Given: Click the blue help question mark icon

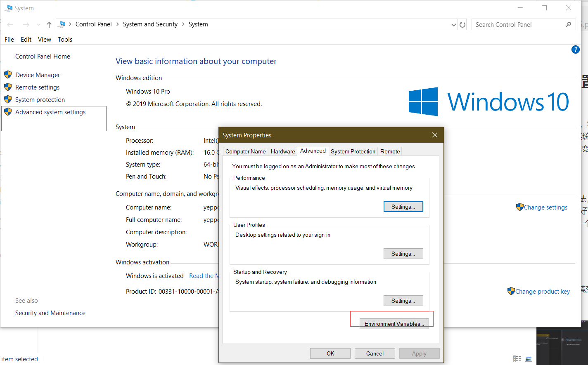Looking at the screenshot, I should click(575, 49).
